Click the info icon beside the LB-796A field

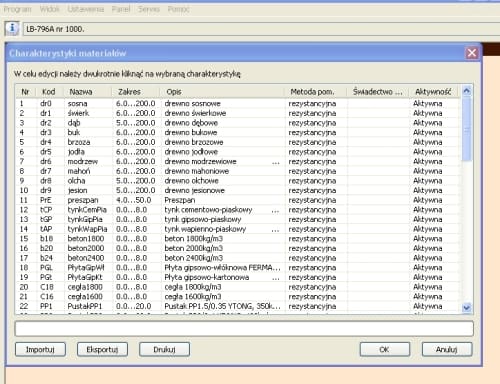(x=12, y=29)
